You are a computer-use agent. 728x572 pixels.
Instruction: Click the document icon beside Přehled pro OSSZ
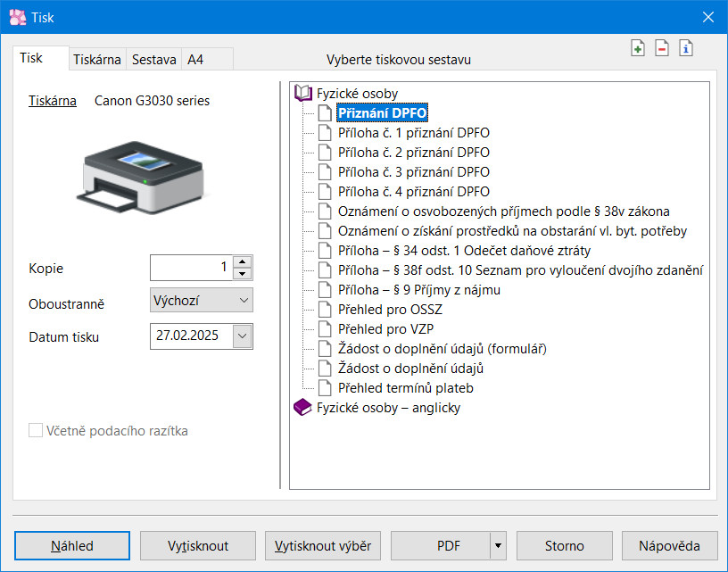coord(325,310)
